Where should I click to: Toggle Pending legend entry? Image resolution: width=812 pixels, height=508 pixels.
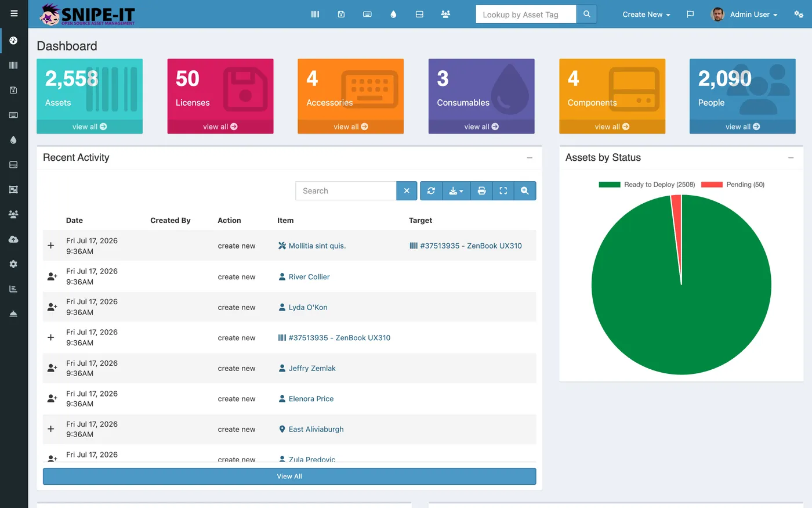(733, 185)
